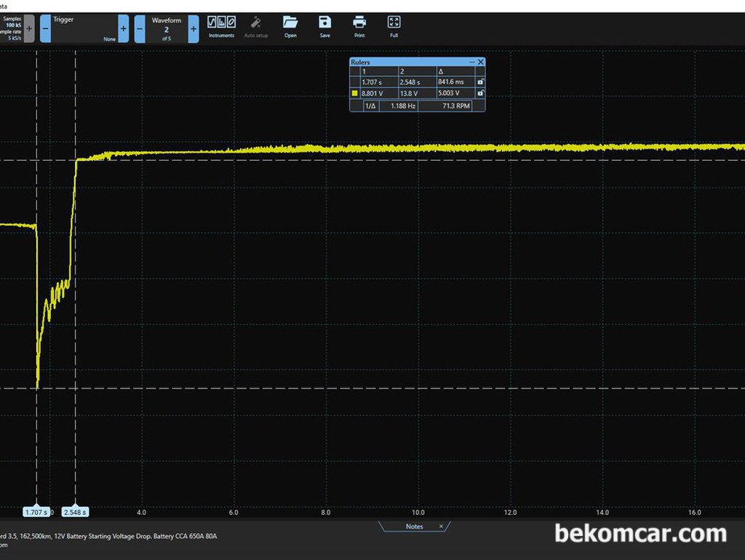Minimize the Rulers panel

point(471,63)
